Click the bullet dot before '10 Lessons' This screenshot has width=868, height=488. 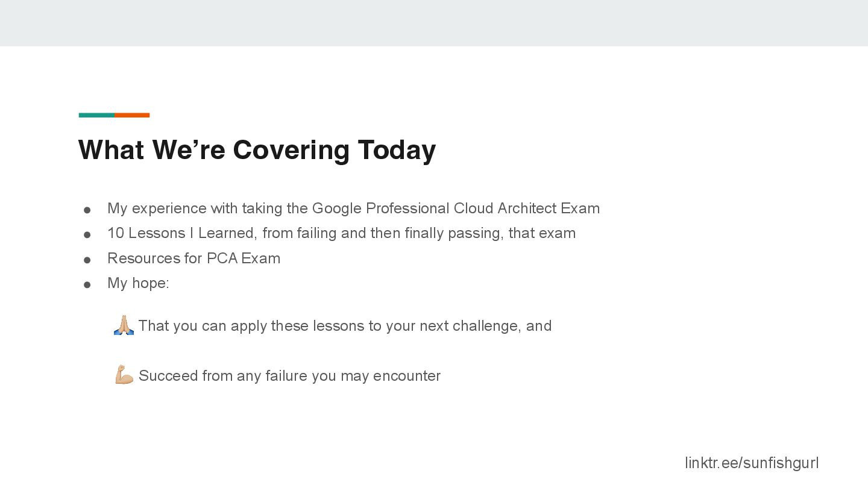87,235
